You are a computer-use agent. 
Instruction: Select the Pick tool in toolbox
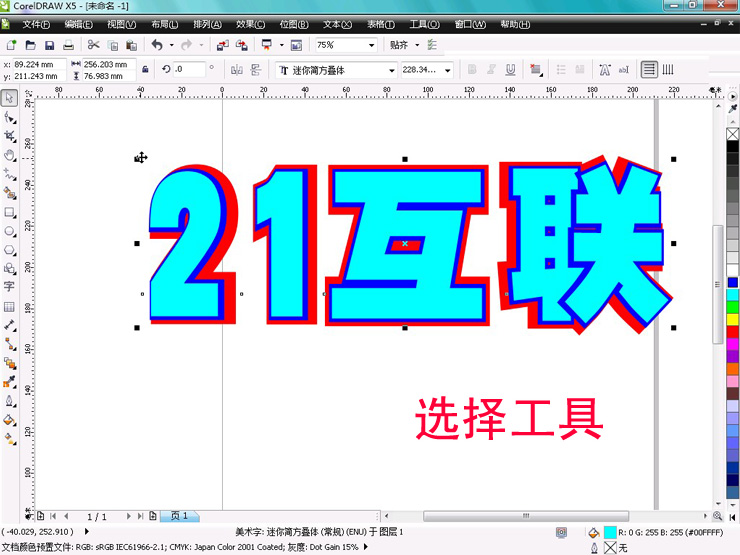(10, 98)
